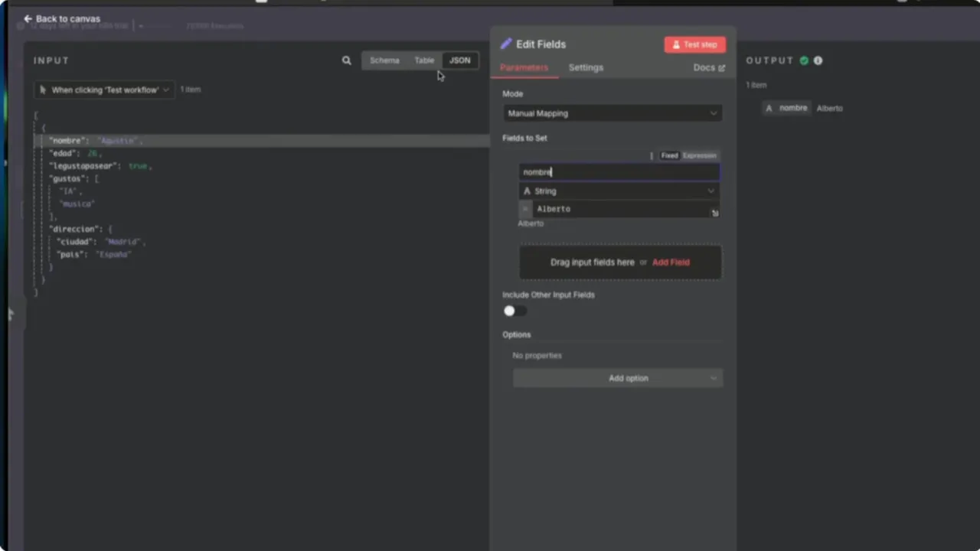Viewport: 980px width, 551px height.
Task: Select the JSON input view
Action: tap(460, 60)
